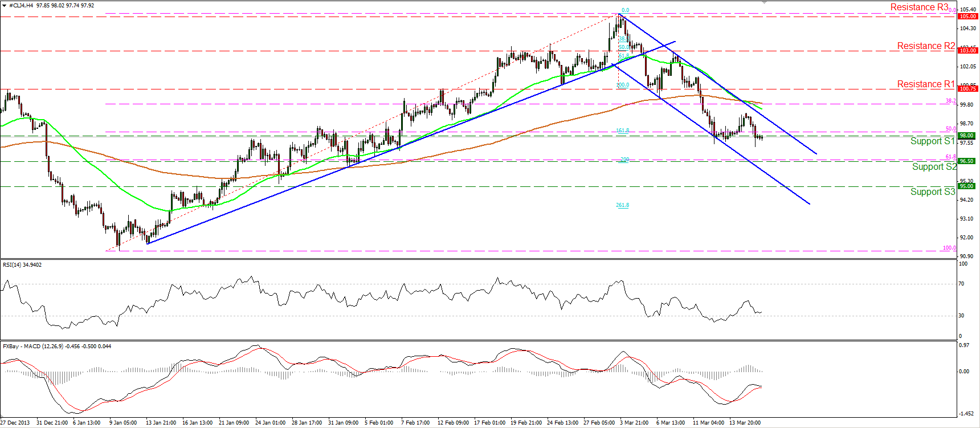The width and height of the screenshot is (980, 428).
Task: Select the red 105.00 price tag
Action: click(967, 17)
